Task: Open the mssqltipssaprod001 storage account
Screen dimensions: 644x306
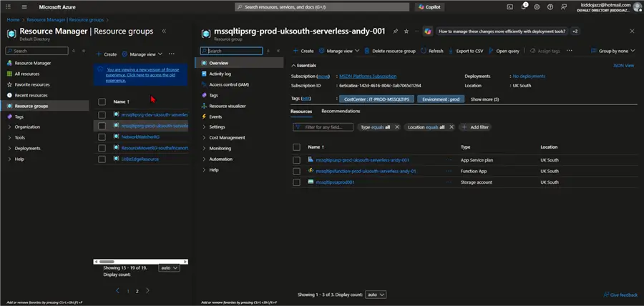Action: tap(335, 182)
